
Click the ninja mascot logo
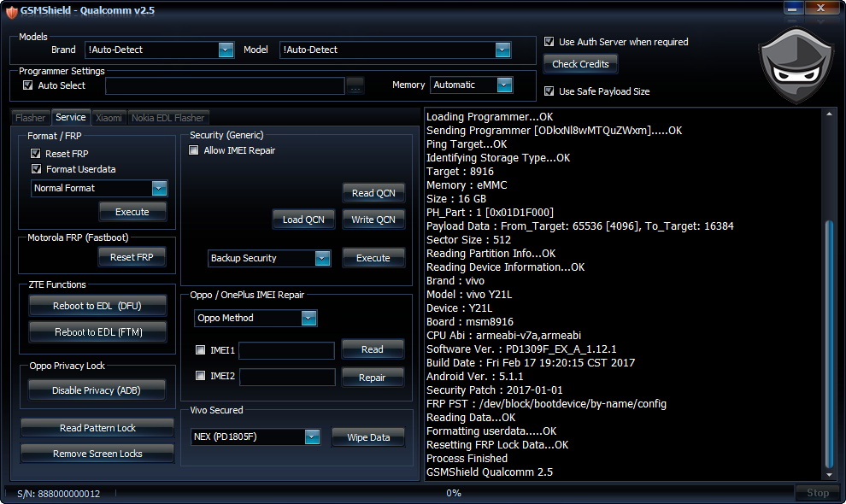(x=796, y=66)
